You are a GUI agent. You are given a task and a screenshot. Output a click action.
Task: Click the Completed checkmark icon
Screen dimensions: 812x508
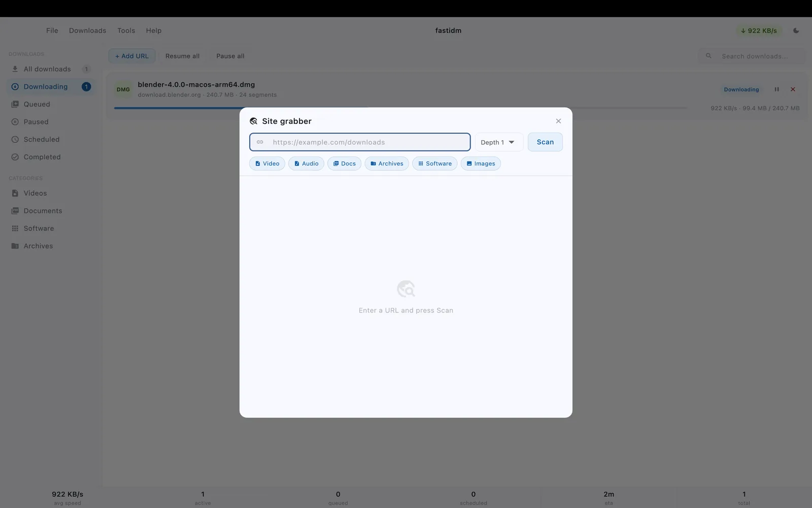tap(15, 157)
